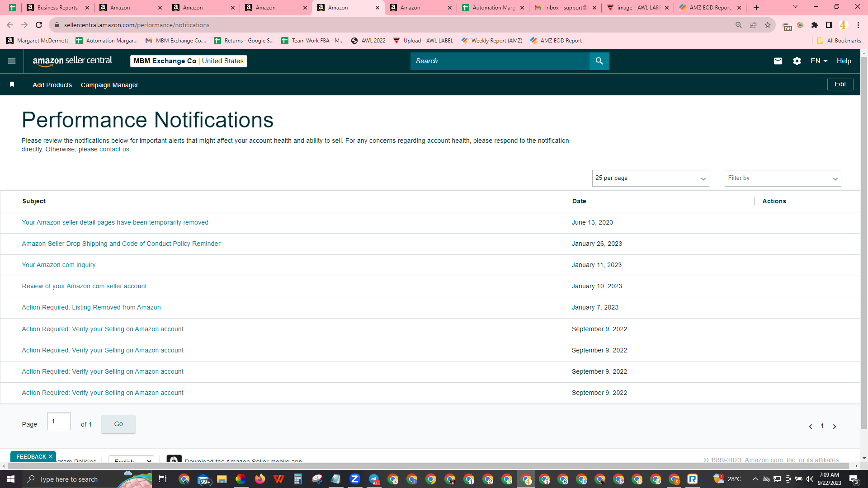The image size is (868, 488).
Task: Open Telegram from the taskbar
Action: pos(374,479)
